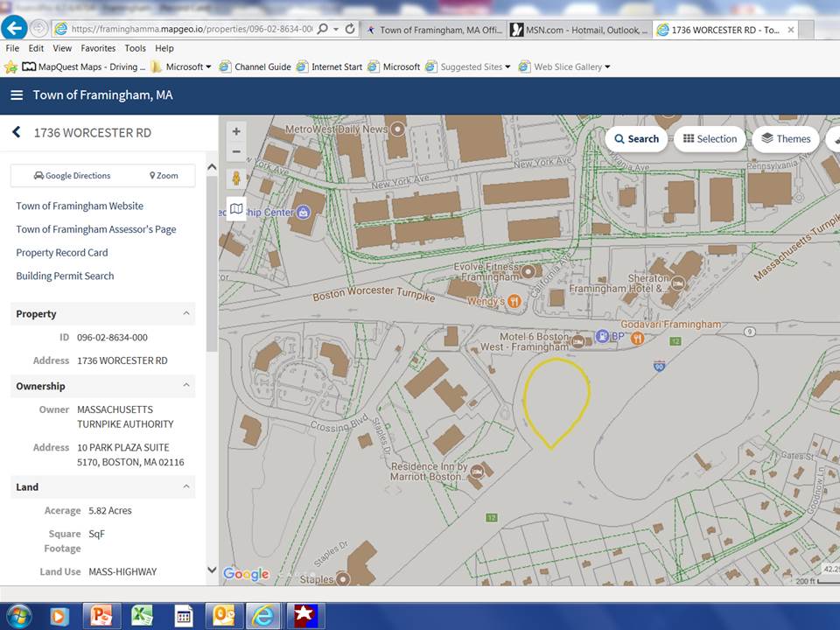
Task: Click the Staples store map marker
Action: click(343, 579)
